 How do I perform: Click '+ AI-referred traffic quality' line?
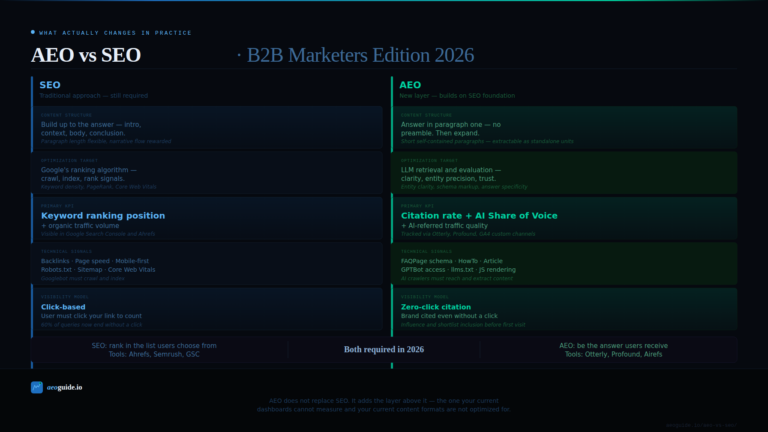coord(444,226)
